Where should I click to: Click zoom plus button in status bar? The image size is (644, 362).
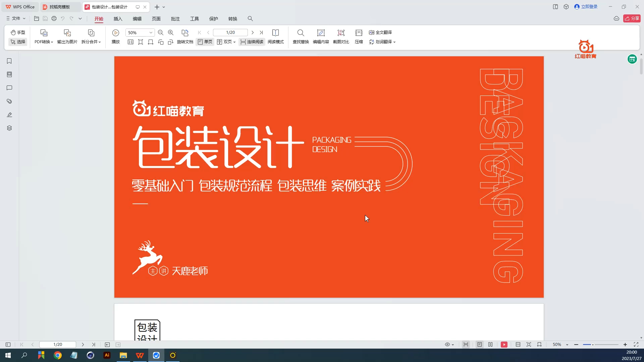pos(625,345)
